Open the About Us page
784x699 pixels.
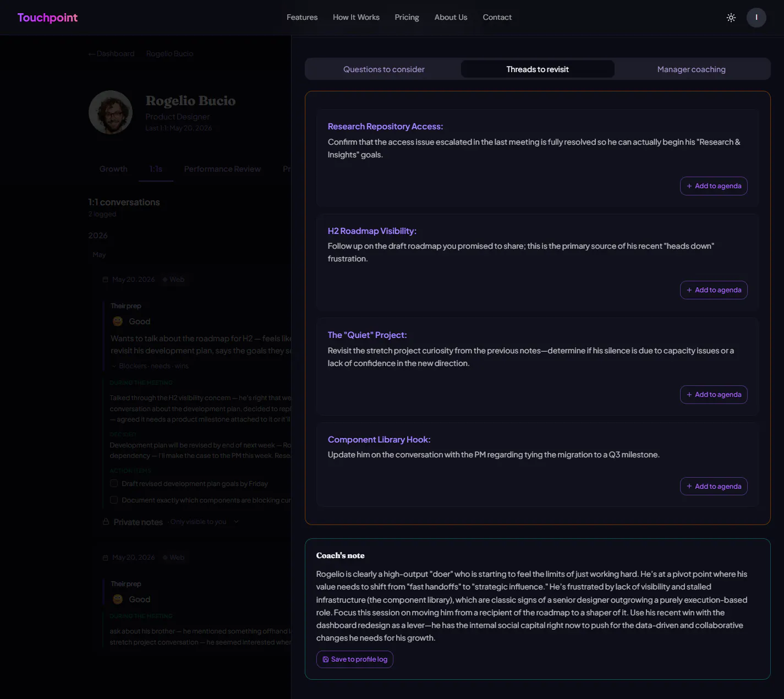click(451, 18)
